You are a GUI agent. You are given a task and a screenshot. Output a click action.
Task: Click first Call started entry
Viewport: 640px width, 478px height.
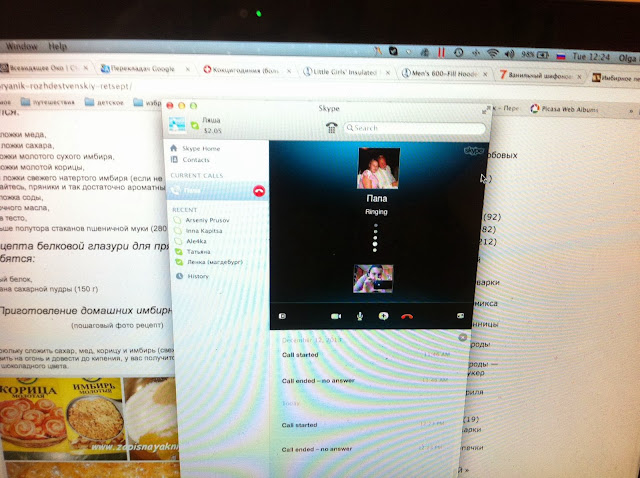[300, 355]
